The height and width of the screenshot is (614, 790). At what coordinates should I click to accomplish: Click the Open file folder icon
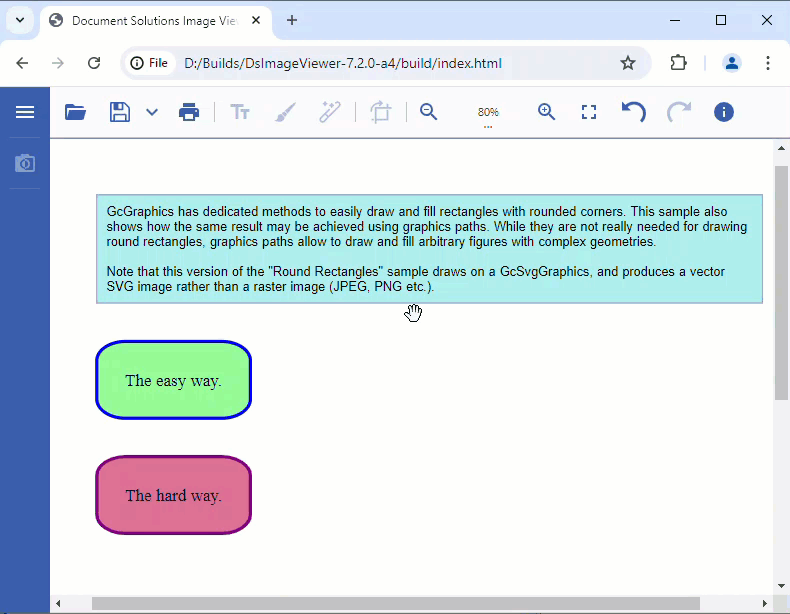point(76,112)
